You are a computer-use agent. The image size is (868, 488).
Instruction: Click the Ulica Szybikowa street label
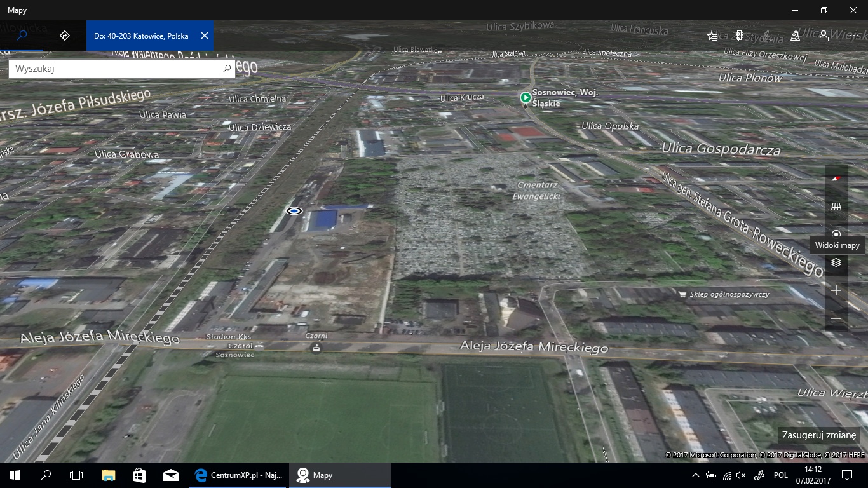click(520, 26)
